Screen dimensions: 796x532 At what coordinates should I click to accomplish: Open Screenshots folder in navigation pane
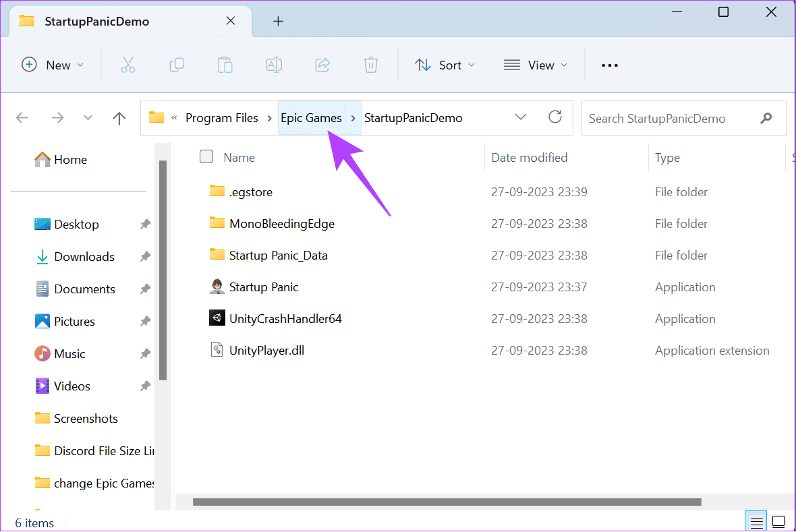(76, 418)
